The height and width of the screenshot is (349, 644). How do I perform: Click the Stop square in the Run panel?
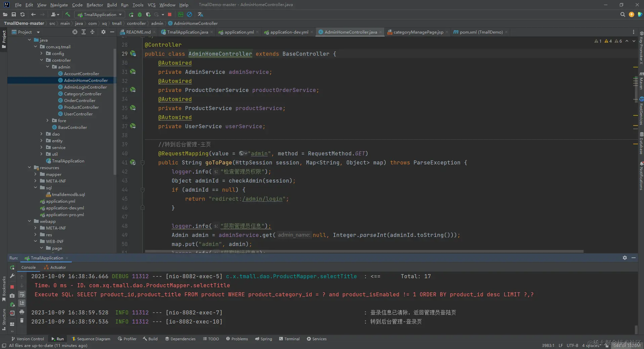(12, 287)
